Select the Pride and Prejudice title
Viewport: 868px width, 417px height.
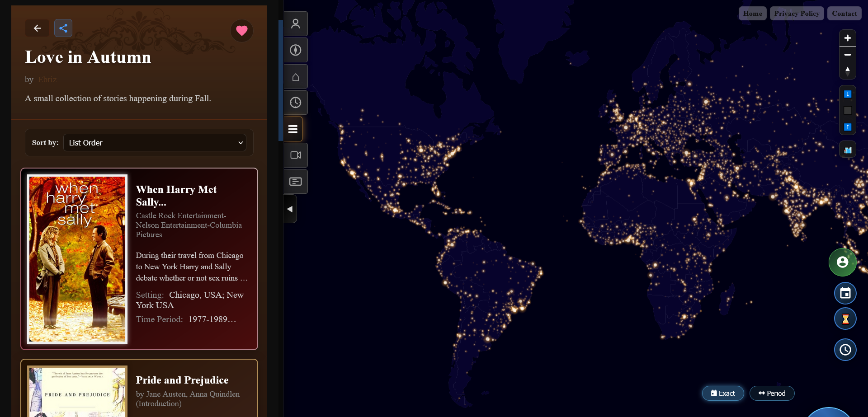coord(182,380)
